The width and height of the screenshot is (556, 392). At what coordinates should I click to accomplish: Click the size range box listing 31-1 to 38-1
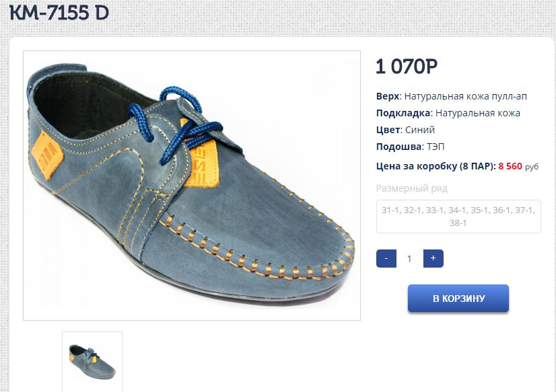coord(458,216)
